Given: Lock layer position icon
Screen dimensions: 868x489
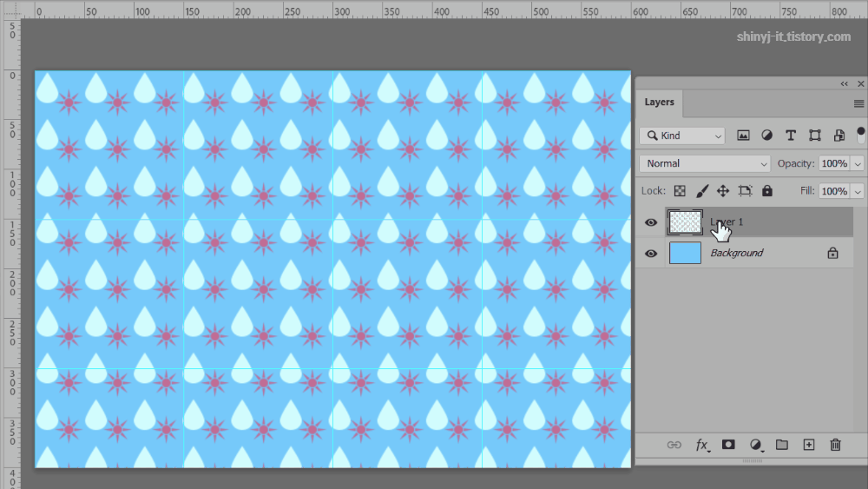Looking at the screenshot, I should (723, 191).
